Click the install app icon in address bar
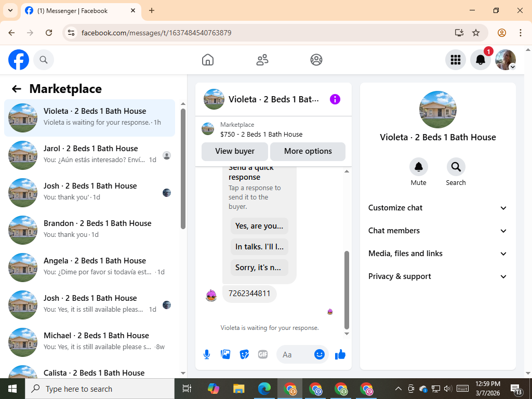Image resolution: width=532 pixels, height=399 pixels. point(459,33)
